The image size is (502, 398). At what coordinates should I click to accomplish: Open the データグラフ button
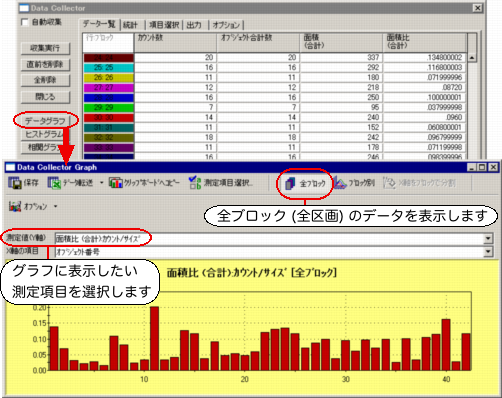click(x=45, y=121)
